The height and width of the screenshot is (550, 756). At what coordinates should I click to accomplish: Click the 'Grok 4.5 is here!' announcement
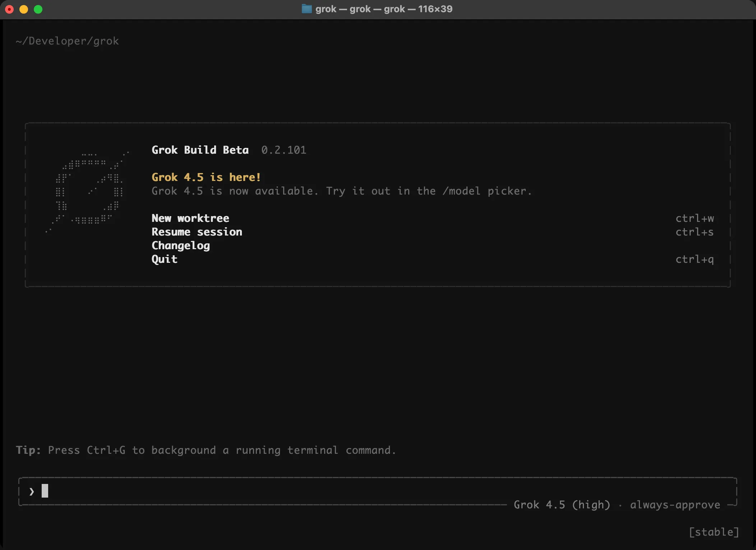[206, 177]
